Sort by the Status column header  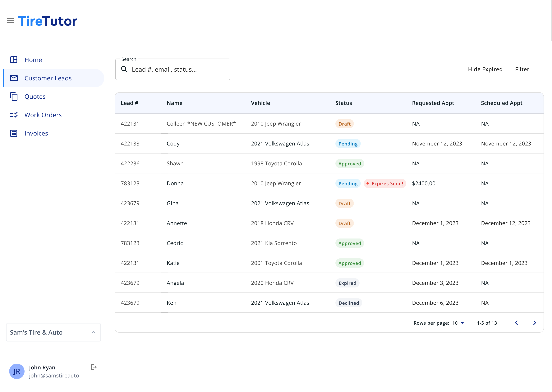pos(343,103)
